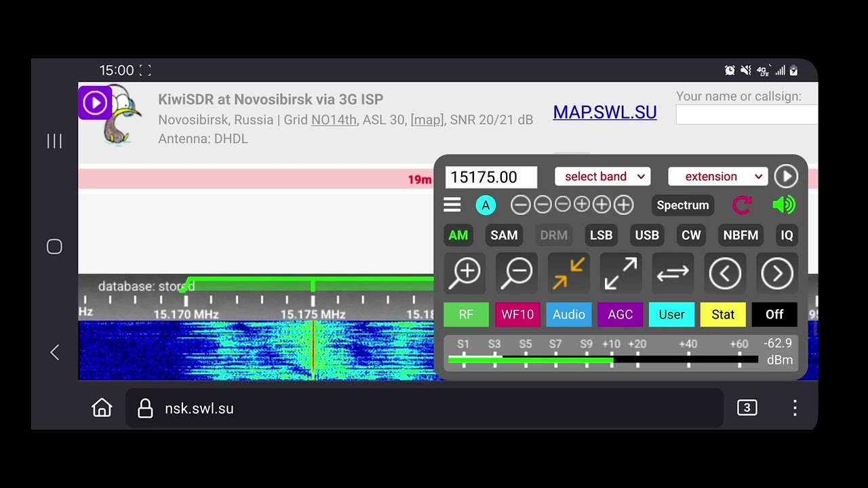Zoom in waterfall with magnifier plus
This screenshot has width=868, height=488.
coord(466,273)
